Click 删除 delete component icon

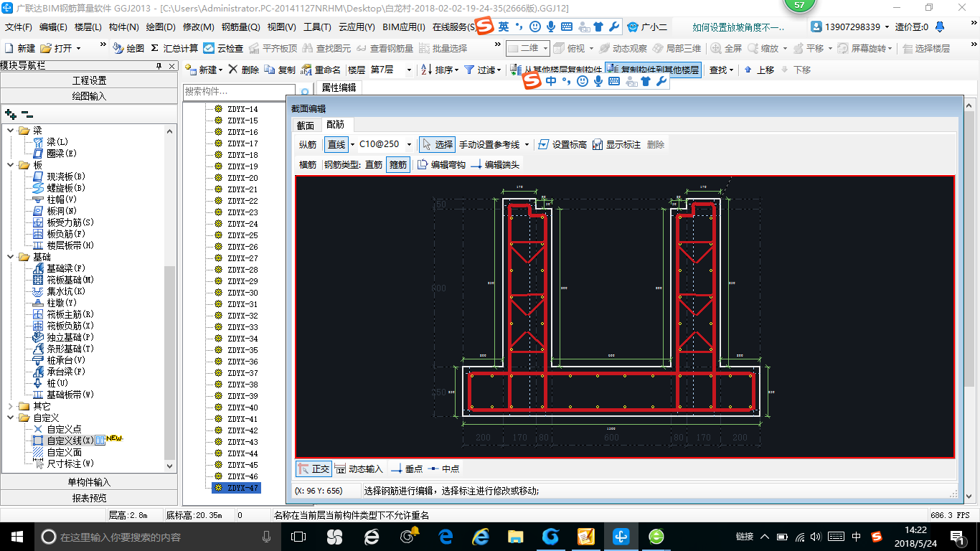tap(244, 70)
